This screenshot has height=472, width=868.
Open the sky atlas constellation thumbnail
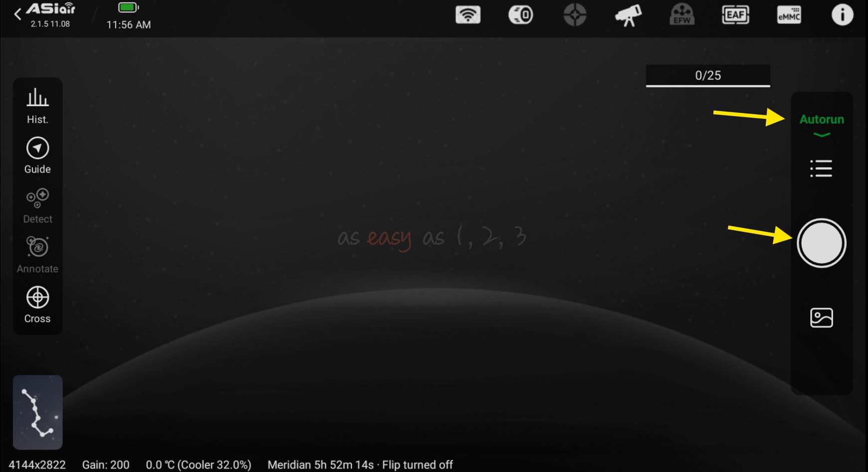pyautogui.click(x=38, y=412)
